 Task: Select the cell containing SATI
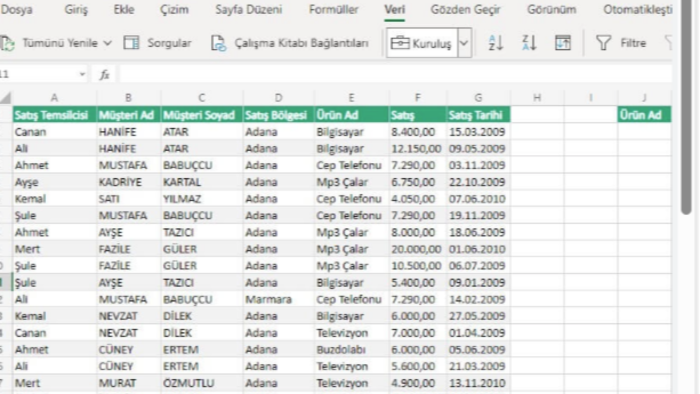[129, 199]
